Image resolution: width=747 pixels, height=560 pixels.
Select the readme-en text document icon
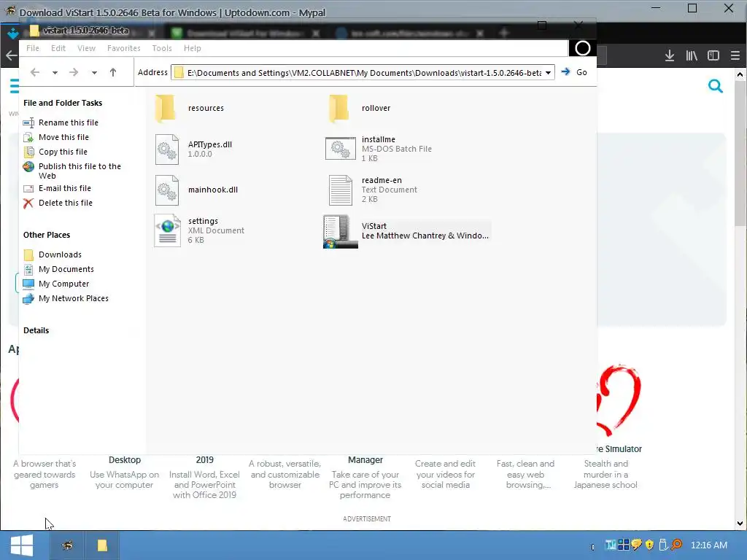tap(340, 190)
